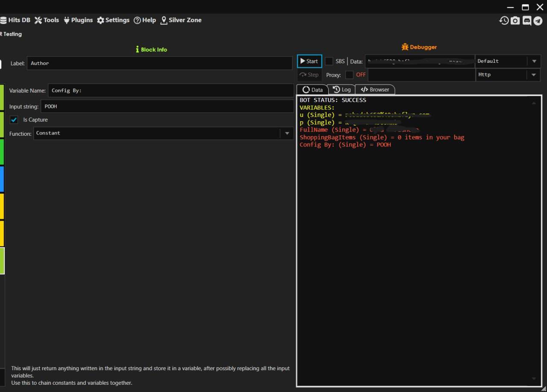Click the Block Info heading
The height and width of the screenshot is (392, 547).
coord(151,50)
